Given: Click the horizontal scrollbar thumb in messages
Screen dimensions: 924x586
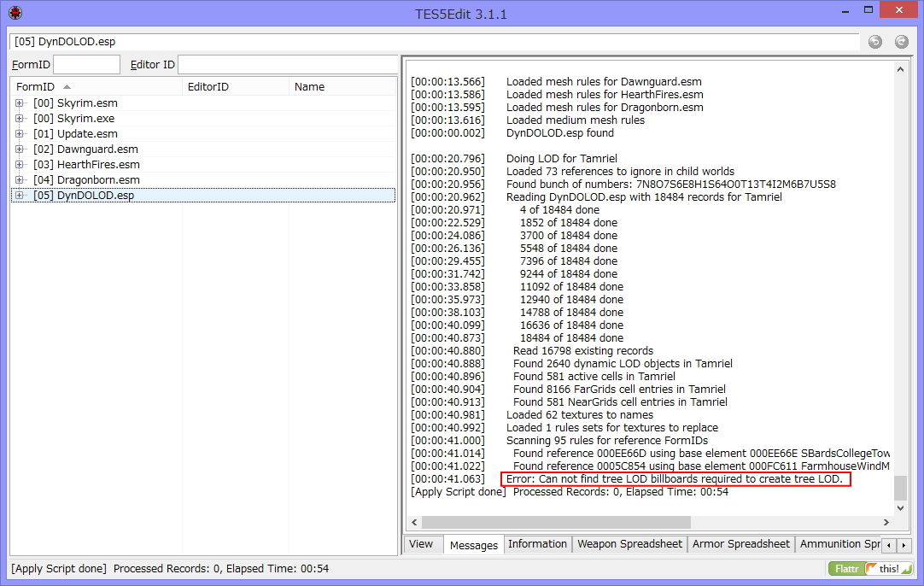Looking at the screenshot, I should pyautogui.click(x=556, y=522).
